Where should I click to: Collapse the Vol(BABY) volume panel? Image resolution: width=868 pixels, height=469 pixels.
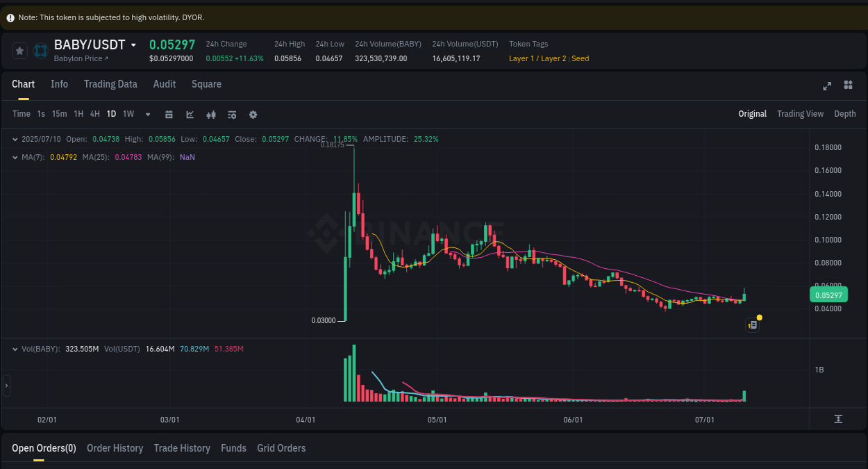pos(14,349)
